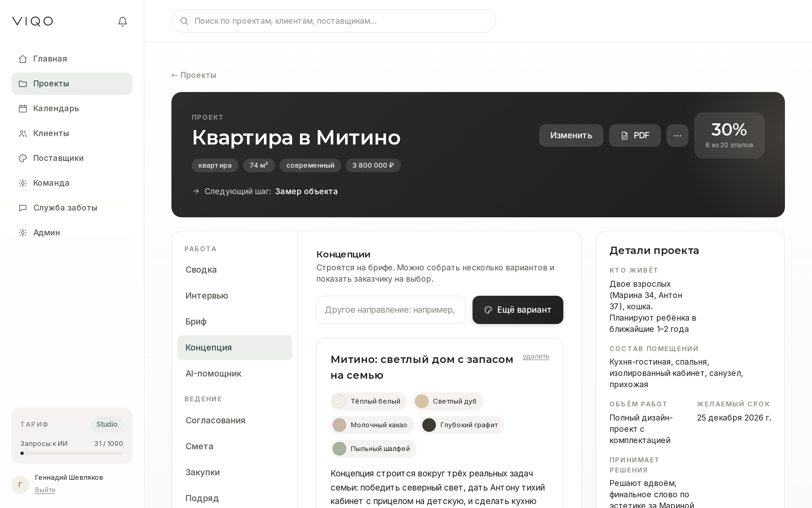812x508 pixels.
Task: Select the Концепция section
Action: click(x=235, y=348)
